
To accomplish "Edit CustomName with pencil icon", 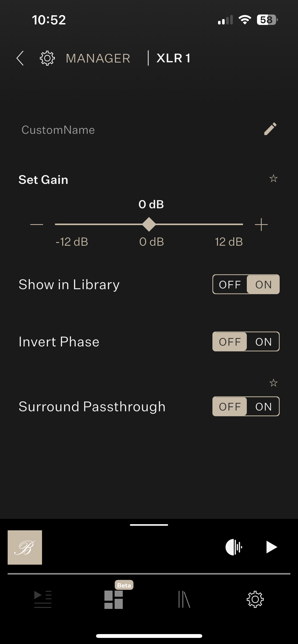I will click(x=270, y=129).
